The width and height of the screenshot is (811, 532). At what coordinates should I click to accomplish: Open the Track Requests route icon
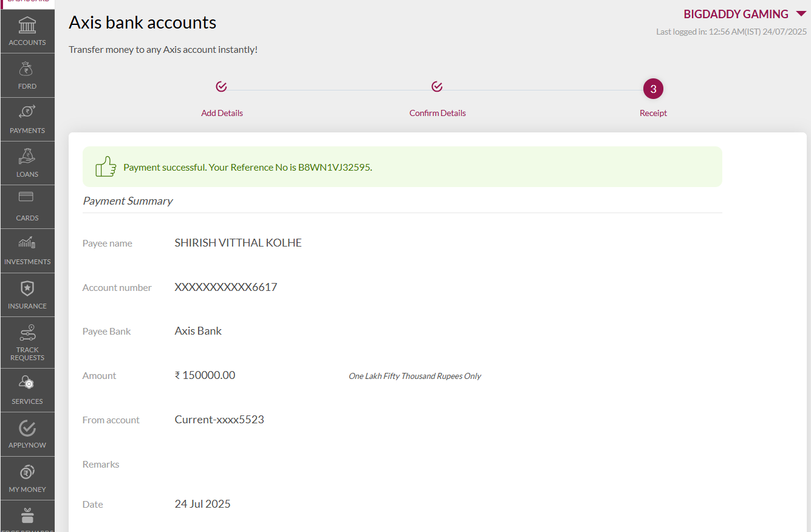(28, 332)
